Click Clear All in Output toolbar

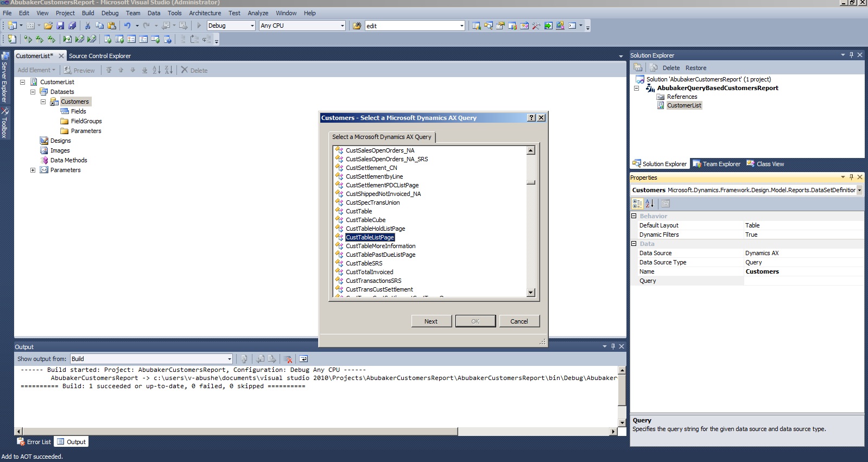[288, 359]
